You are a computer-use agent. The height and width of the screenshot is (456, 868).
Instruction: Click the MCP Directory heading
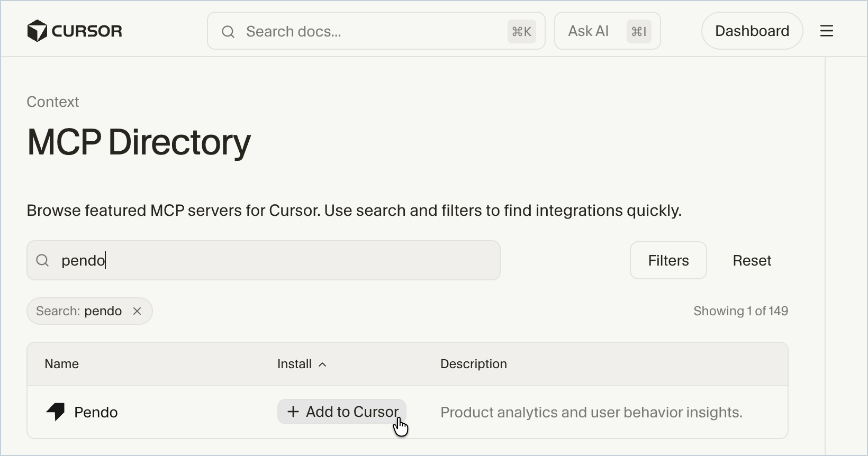(x=139, y=142)
